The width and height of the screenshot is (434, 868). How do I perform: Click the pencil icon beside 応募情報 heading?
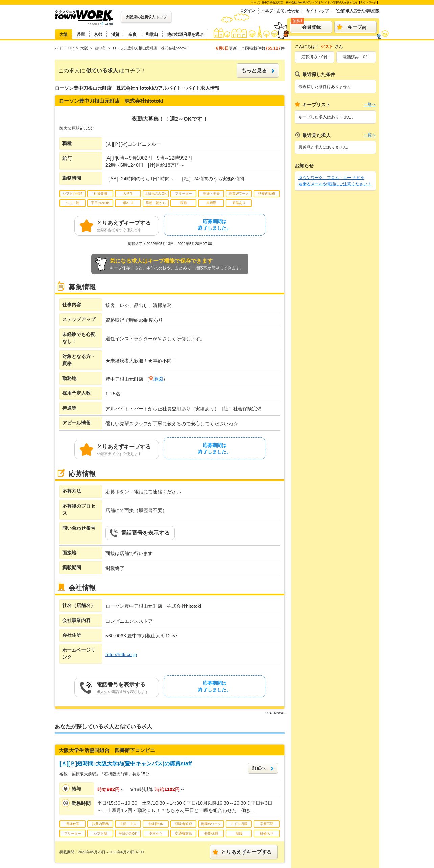tap(61, 473)
